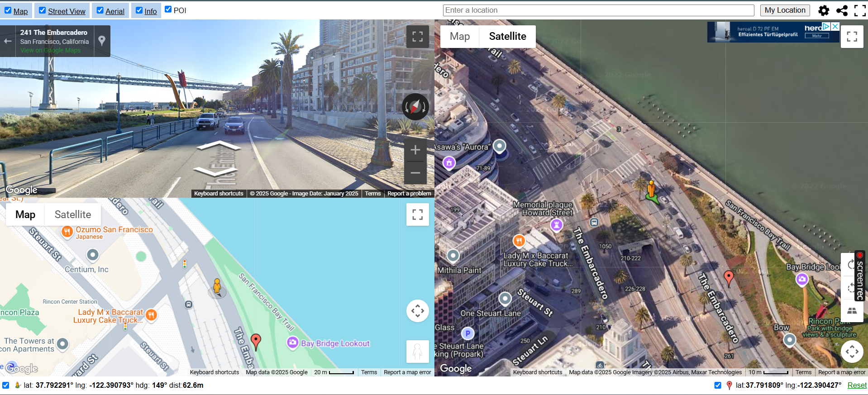This screenshot has height=395, width=868.
Task: Click the Reset link
Action: [857, 385]
